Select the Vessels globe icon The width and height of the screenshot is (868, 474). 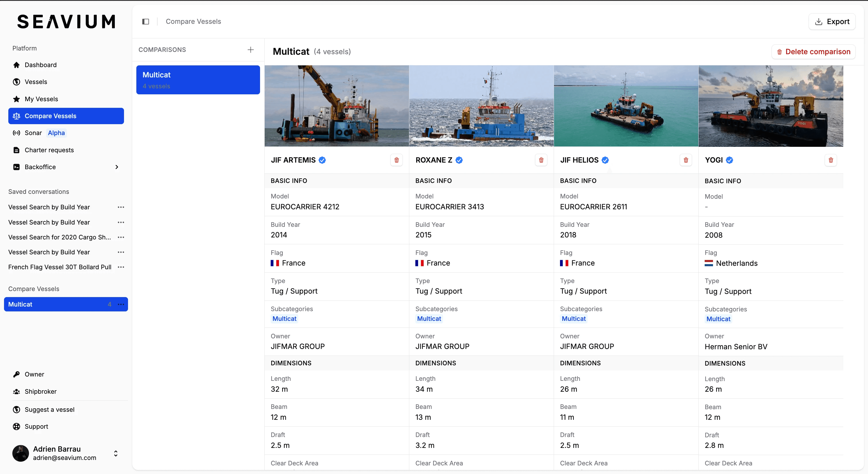(17, 82)
